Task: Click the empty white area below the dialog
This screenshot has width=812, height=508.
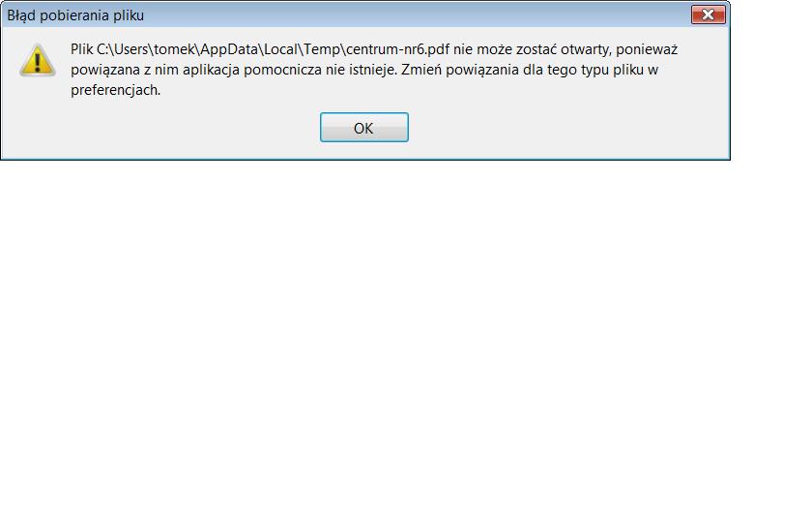Action: (x=404, y=332)
